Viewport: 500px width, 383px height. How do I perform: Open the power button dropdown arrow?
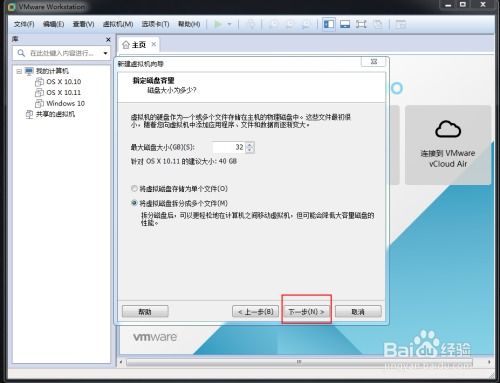pyautogui.click(x=229, y=24)
